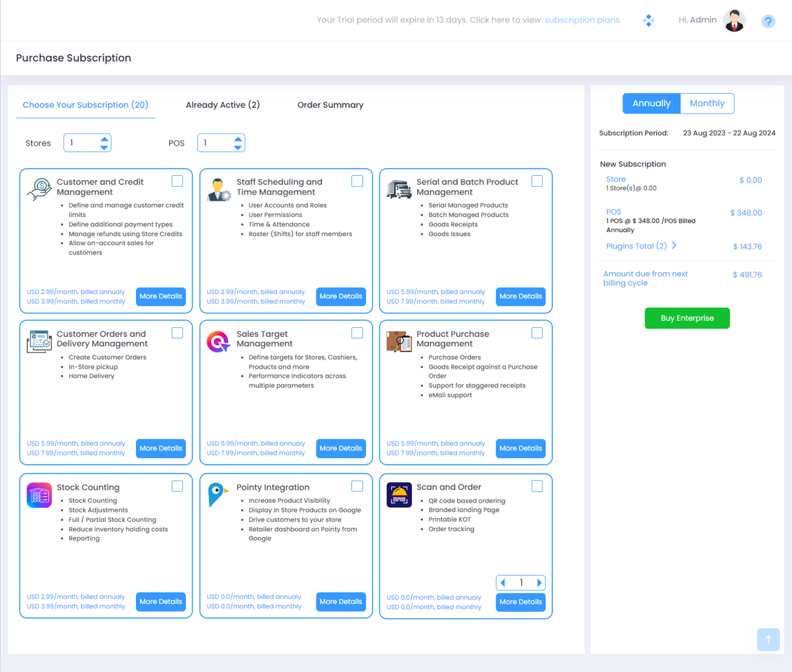The width and height of the screenshot is (792, 672).
Task: Increase the Stores count using up arrow
Action: click(x=104, y=139)
